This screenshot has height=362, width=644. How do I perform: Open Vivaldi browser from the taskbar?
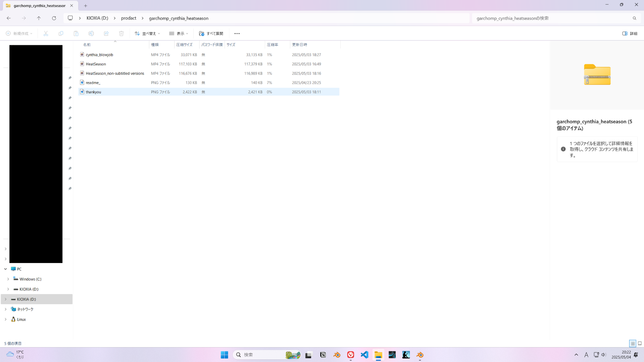351,355
